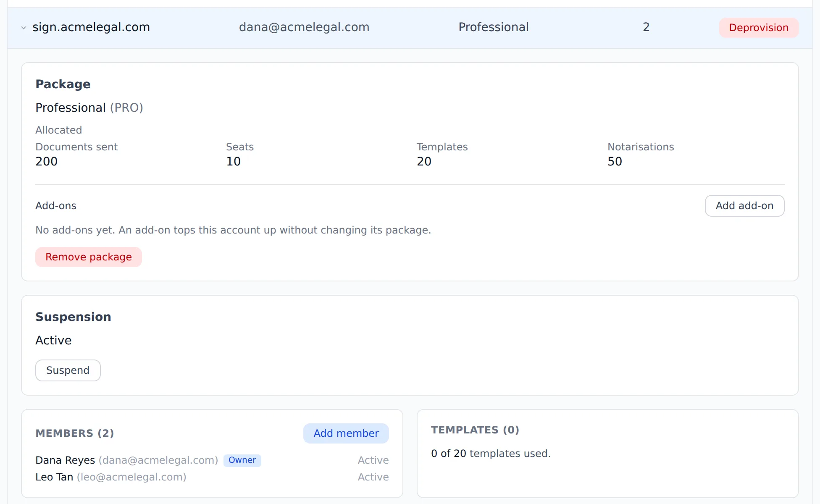Click the MEMBERS (2) heading
Viewport: 820px width, 504px height.
click(75, 433)
